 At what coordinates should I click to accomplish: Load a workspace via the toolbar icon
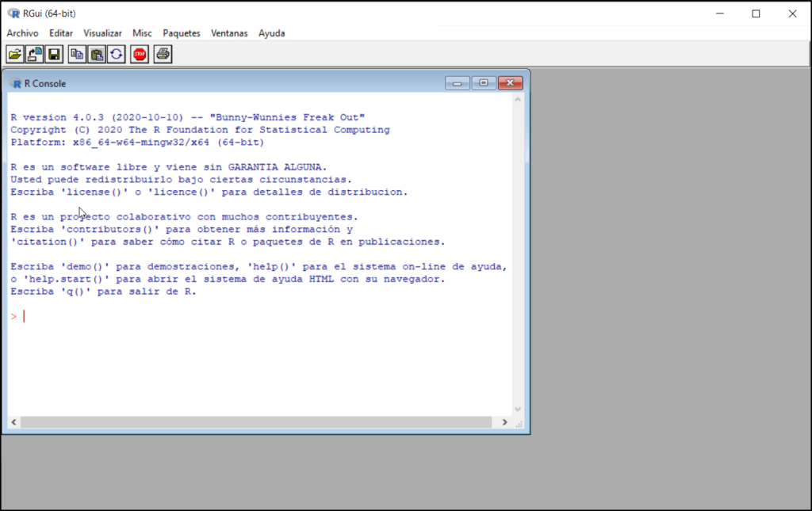pos(33,53)
